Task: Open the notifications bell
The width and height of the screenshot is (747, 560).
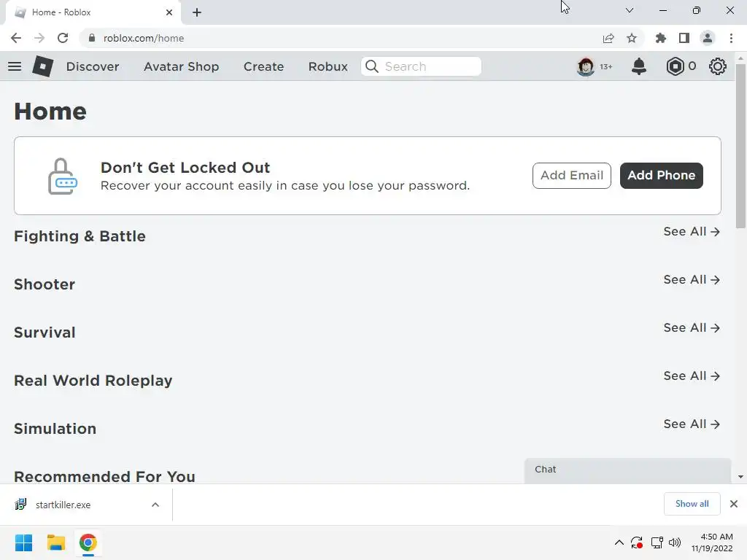Action: click(x=639, y=66)
